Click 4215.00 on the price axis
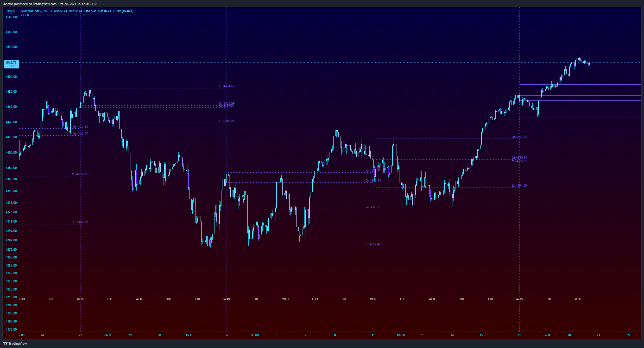 (x=11, y=297)
